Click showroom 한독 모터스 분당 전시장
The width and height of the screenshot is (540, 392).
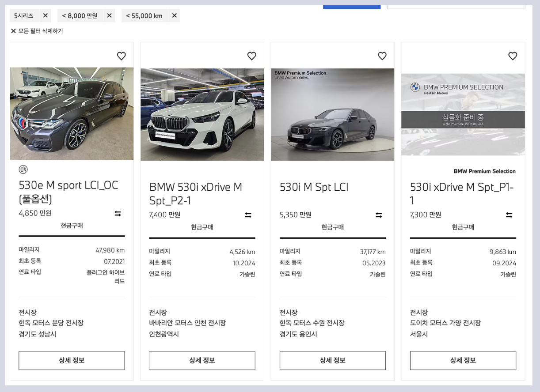coord(51,323)
